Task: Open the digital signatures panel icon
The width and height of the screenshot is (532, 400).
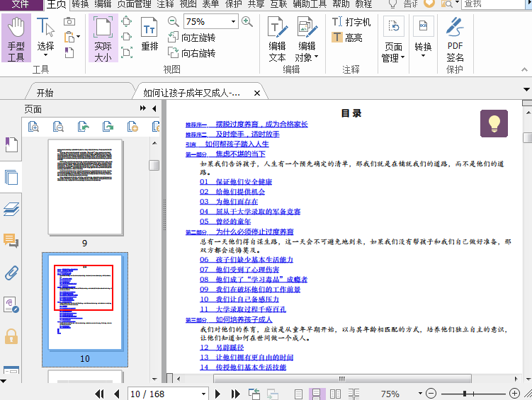Action: click(x=11, y=304)
